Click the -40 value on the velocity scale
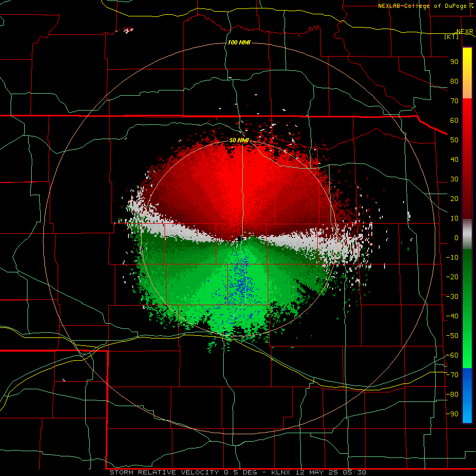 (452, 316)
